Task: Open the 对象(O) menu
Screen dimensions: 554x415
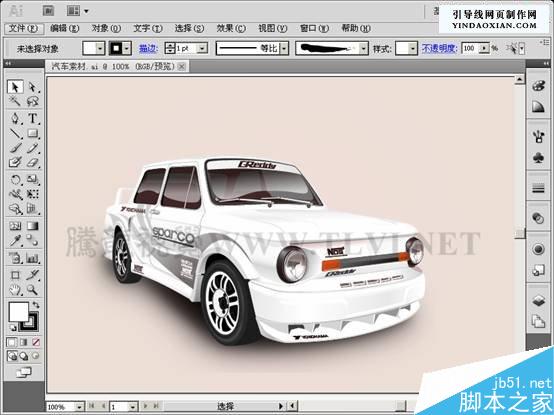Action: [106, 28]
